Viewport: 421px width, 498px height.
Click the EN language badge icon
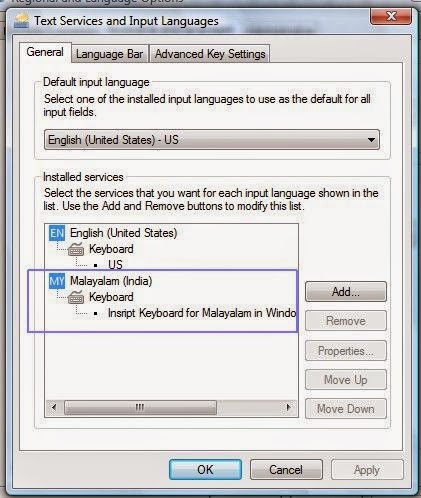(57, 233)
